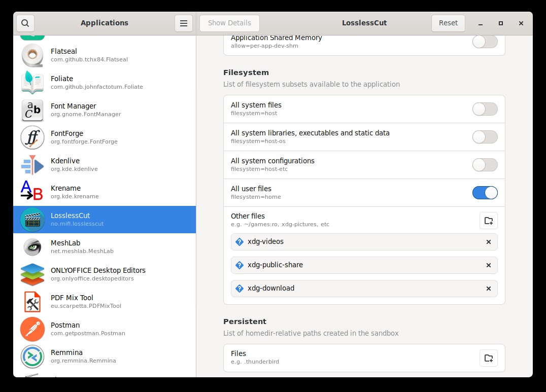Add a path in Other files
Image resolution: width=546 pixels, height=392 pixels.
488,221
